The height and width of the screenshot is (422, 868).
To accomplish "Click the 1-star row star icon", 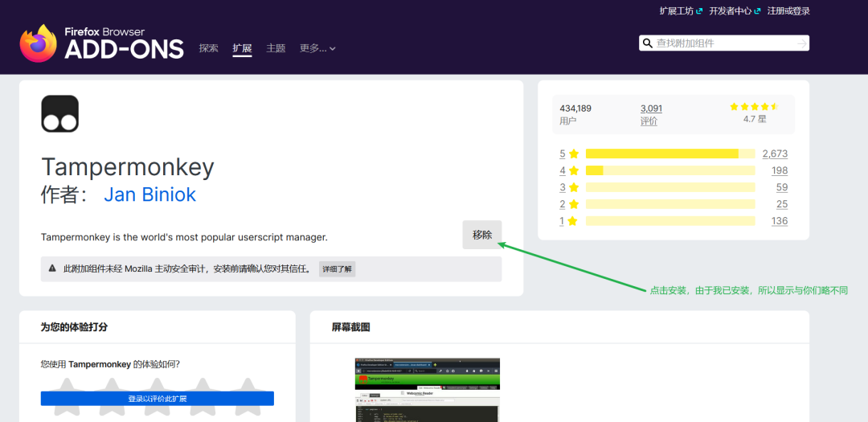I will 574,221.
